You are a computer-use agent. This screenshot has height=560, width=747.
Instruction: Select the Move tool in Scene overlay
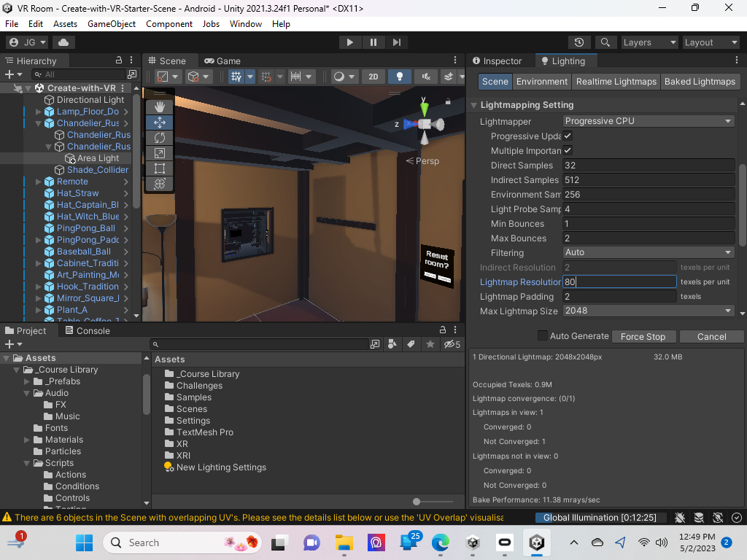(x=160, y=122)
